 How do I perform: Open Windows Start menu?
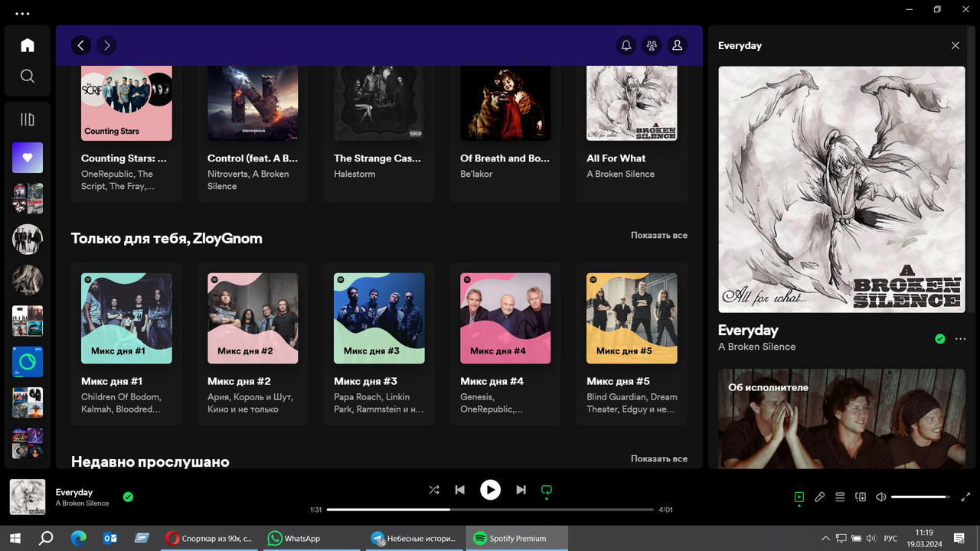[15, 539]
